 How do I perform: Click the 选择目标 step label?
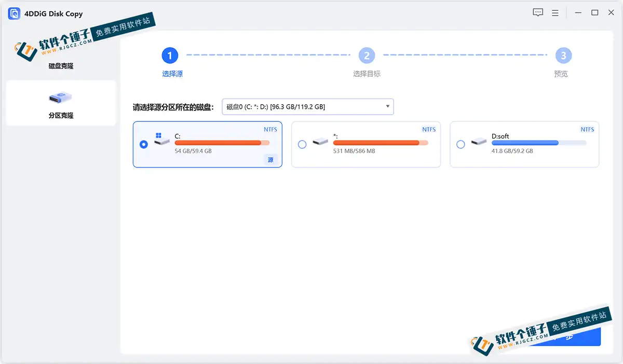click(x=367, y=74)
